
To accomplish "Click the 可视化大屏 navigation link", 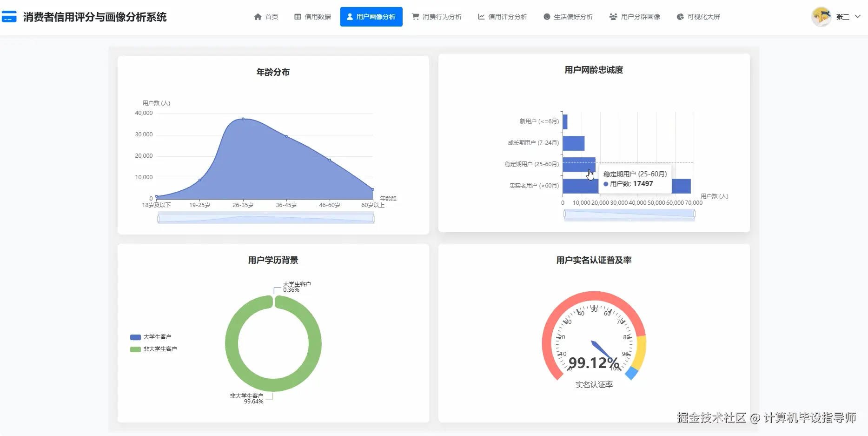I will [x=698, y=16].
